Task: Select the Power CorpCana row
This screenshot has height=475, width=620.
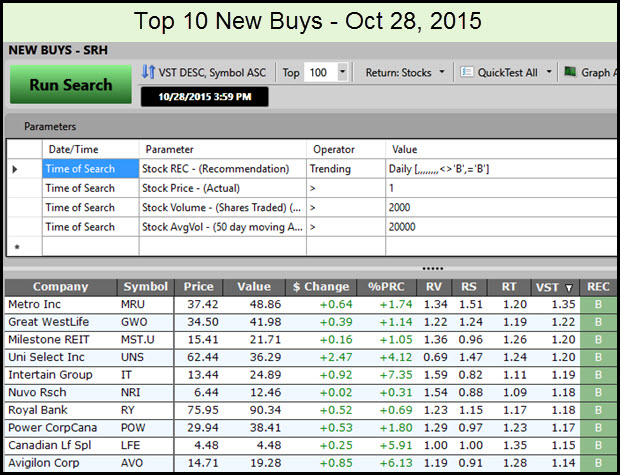Action: 310,428
